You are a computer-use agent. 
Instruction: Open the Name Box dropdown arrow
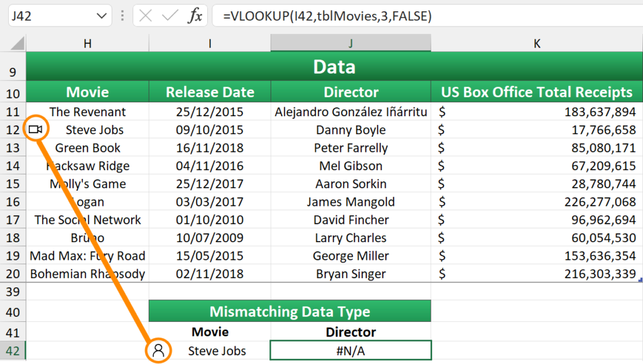pyautogui.click(x=102, y=16)
